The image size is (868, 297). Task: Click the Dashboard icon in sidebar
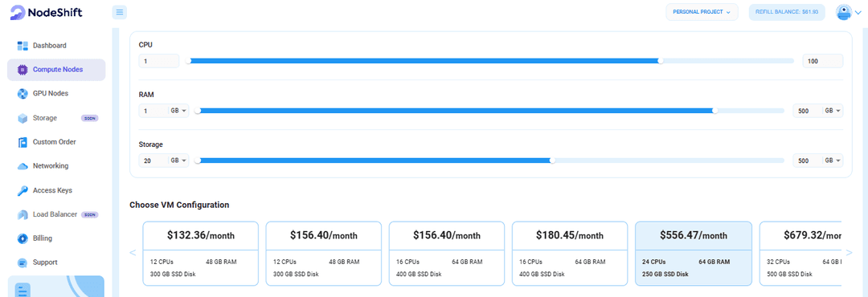23,45
